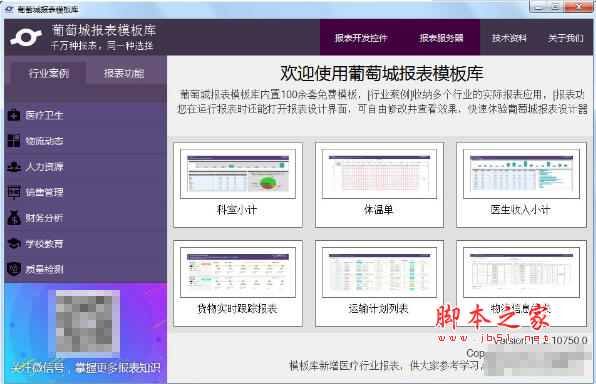Select the 物流动态 category label
This screenshot has width=596, height=384.
44,141
